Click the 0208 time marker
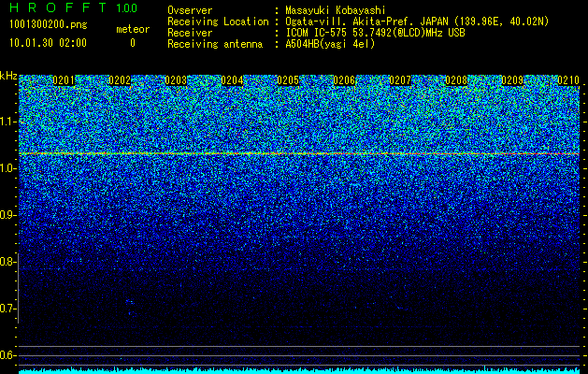The width and height of the screenshot is (588, 374). (x=456, y=80)
